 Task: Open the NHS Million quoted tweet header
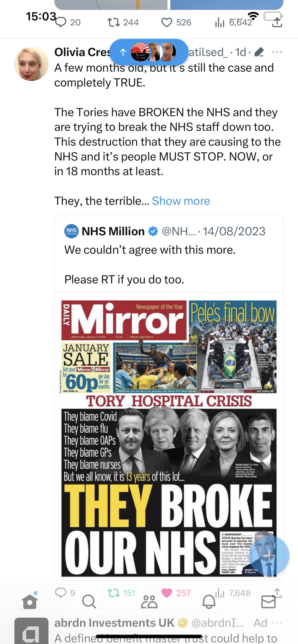tap(165, 231)
